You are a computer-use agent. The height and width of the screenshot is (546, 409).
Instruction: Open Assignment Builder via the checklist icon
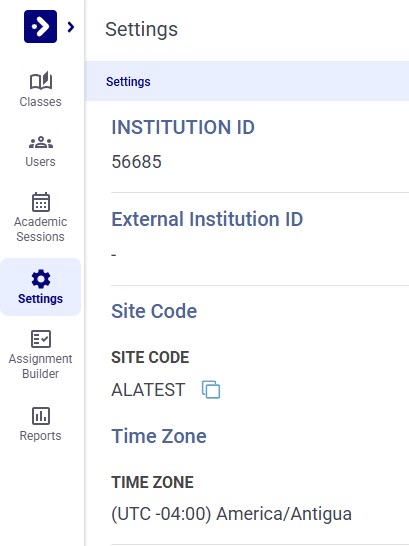point(41,339)
